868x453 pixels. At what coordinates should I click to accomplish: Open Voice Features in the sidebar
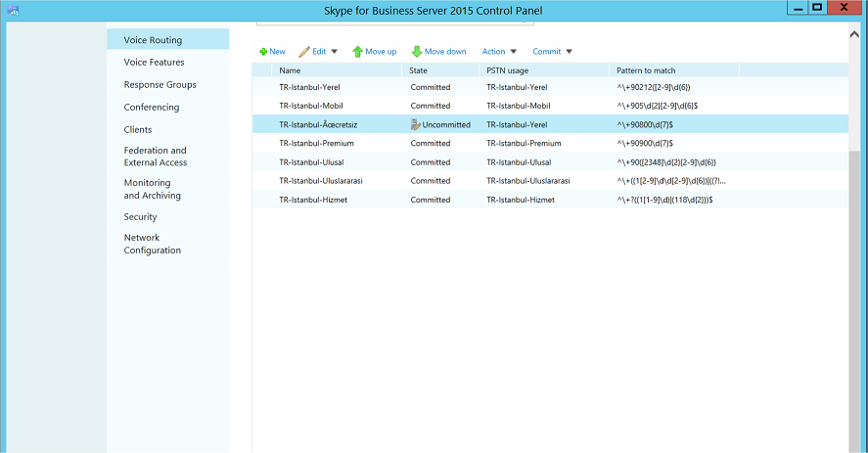(154, 63)
